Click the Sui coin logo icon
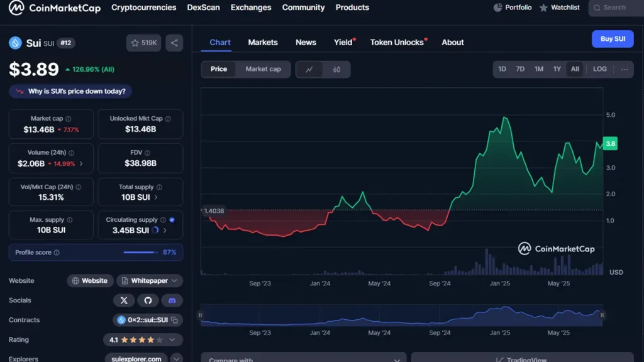Viewport: 644px width, 362px height. click(15, 43)
